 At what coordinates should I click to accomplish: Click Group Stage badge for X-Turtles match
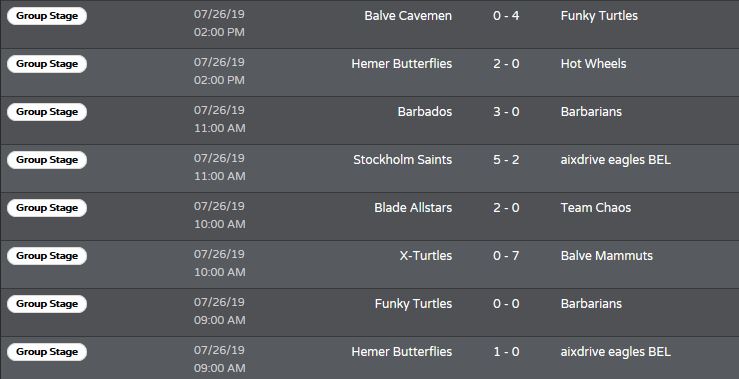pyautogui.click(x=47, y=256)
